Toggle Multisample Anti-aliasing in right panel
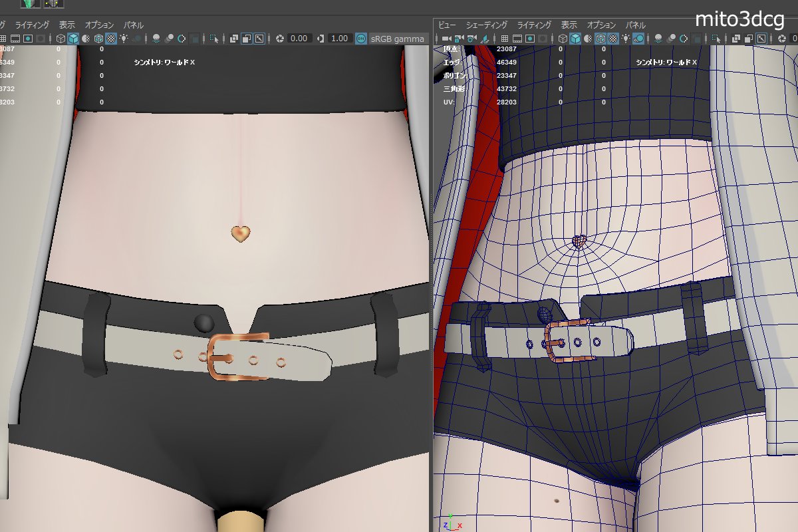The image size is (798, 532). (684, 39)
